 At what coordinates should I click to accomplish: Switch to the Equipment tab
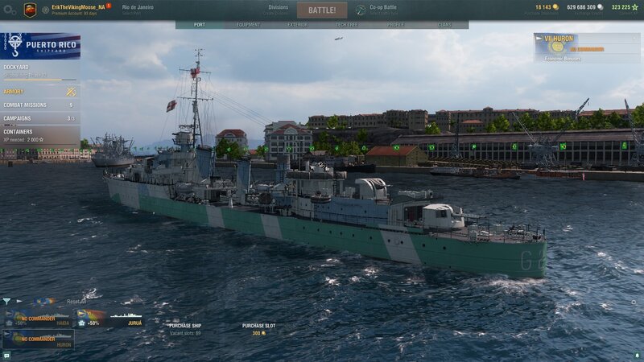pyautogui.click(x=248, y=25)
